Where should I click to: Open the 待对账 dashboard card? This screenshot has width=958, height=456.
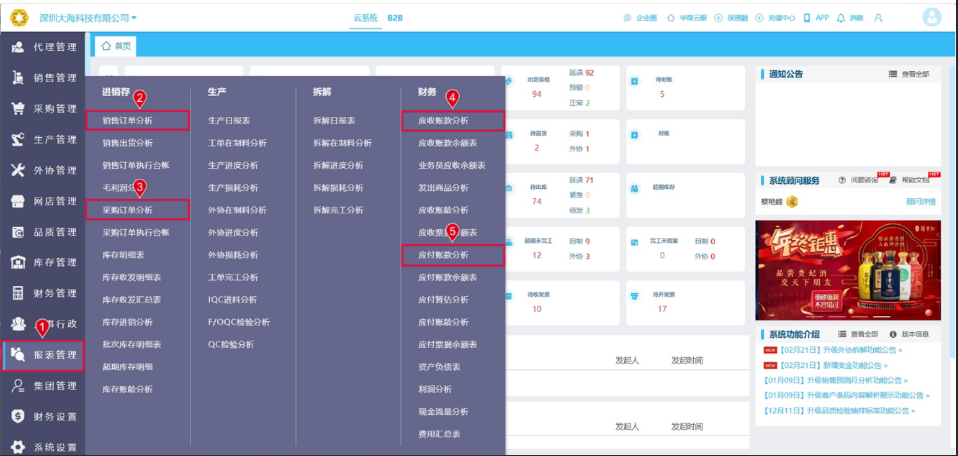pyautogui.click(x=685, y=88)
